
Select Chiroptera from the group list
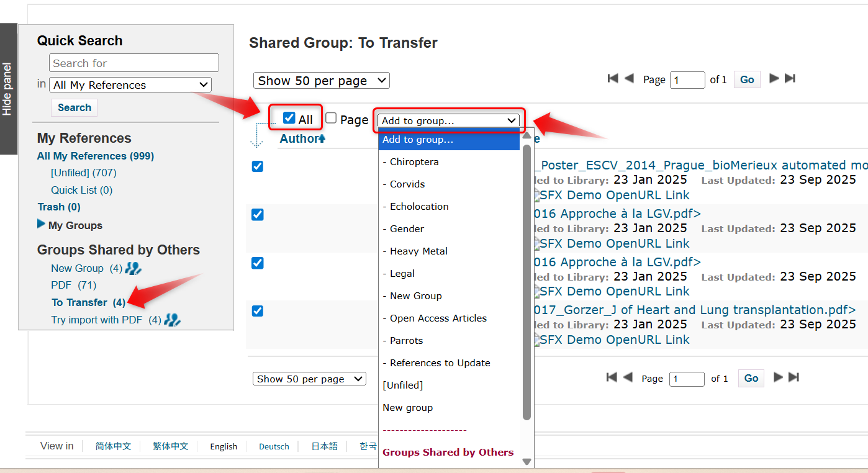414,162
